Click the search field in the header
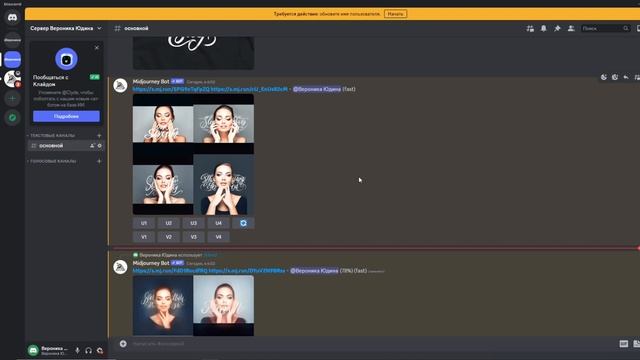The height and width of the screenshot is (360, 640). [605, 29]
